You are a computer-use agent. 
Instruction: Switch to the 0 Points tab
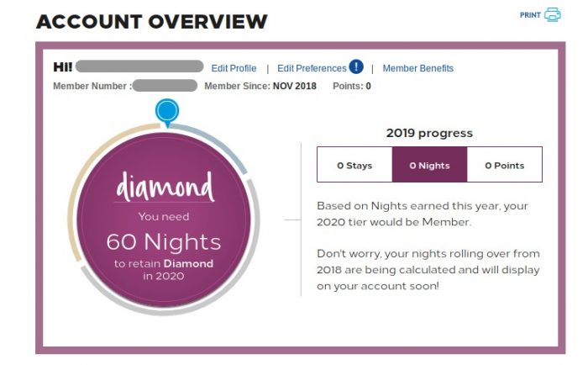click(x=504, y=165)
